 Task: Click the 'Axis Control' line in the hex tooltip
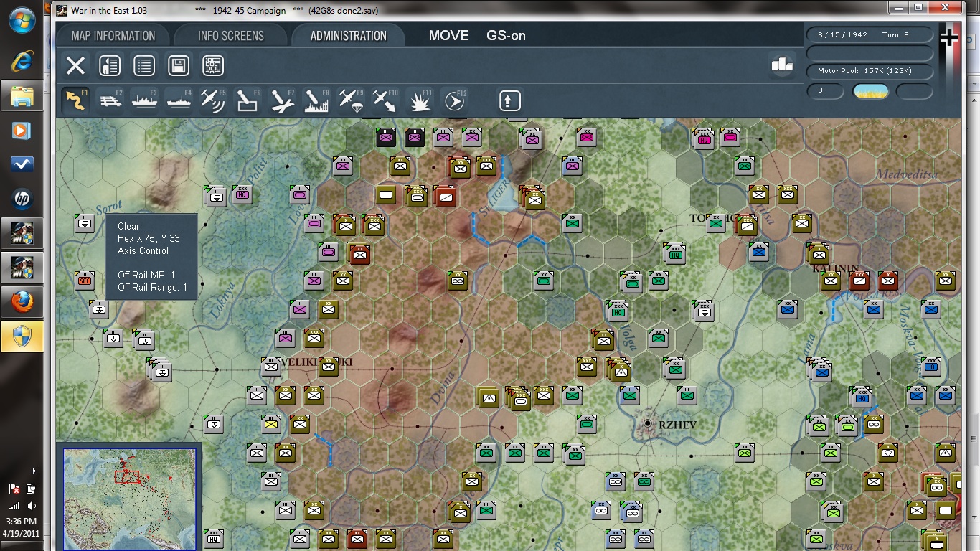click(x=143, y=251)
